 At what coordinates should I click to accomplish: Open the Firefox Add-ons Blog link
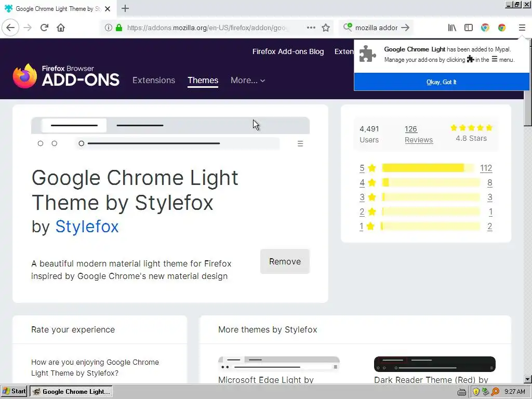(x=288, y=51)
